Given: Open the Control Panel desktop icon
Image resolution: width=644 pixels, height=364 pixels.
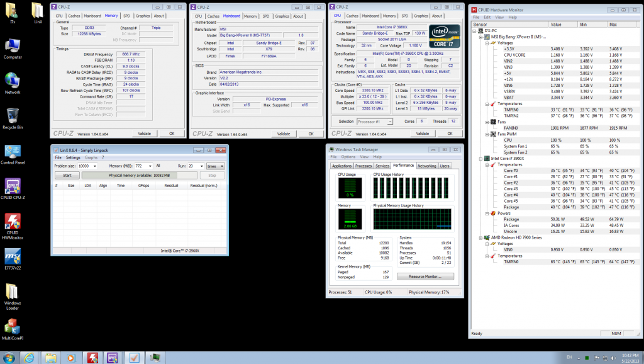Looking at the screenshot, I should [13, 152].
